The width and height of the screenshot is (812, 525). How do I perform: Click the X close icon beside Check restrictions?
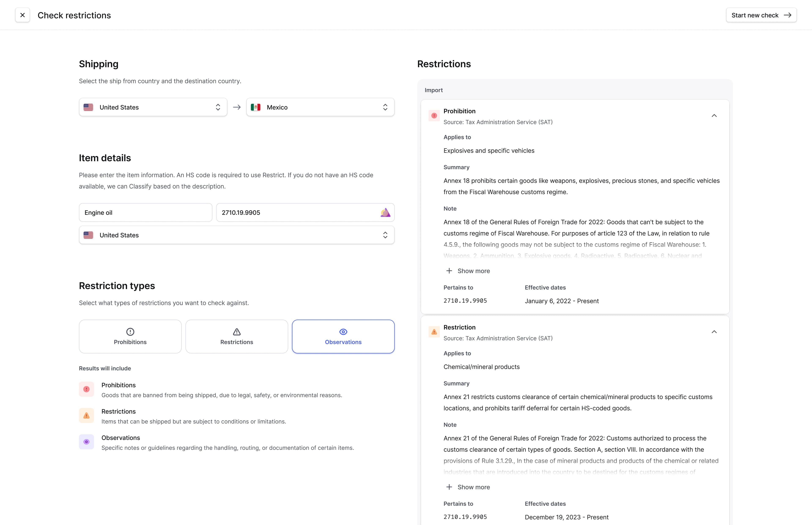pyautogui.click(x=22, y=15)
